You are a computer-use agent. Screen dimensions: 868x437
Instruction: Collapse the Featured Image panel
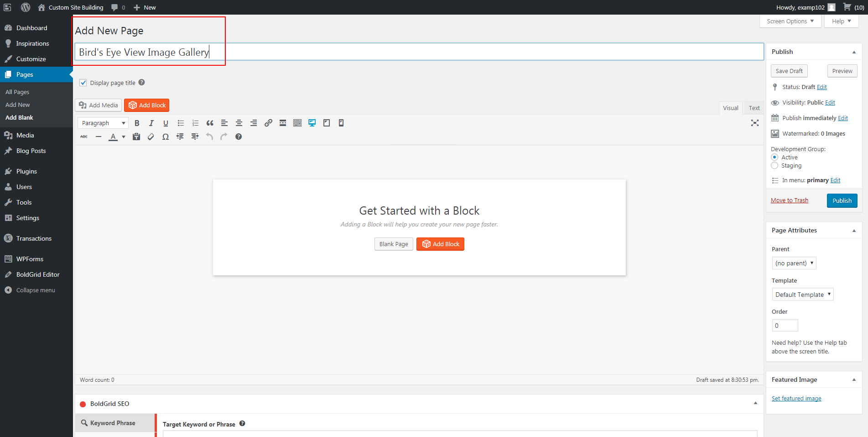coord(854,380)
